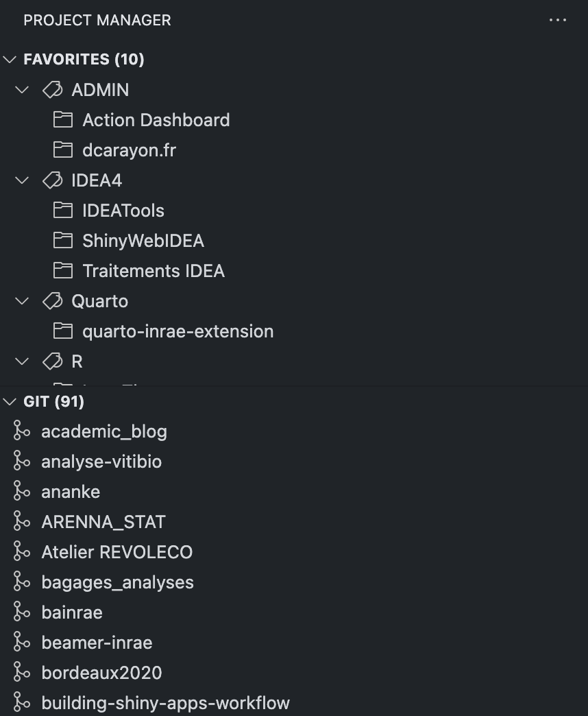The image size is (588, 716).
Task: Open the Project Manager more actions menu
Action: coord(558,21)
